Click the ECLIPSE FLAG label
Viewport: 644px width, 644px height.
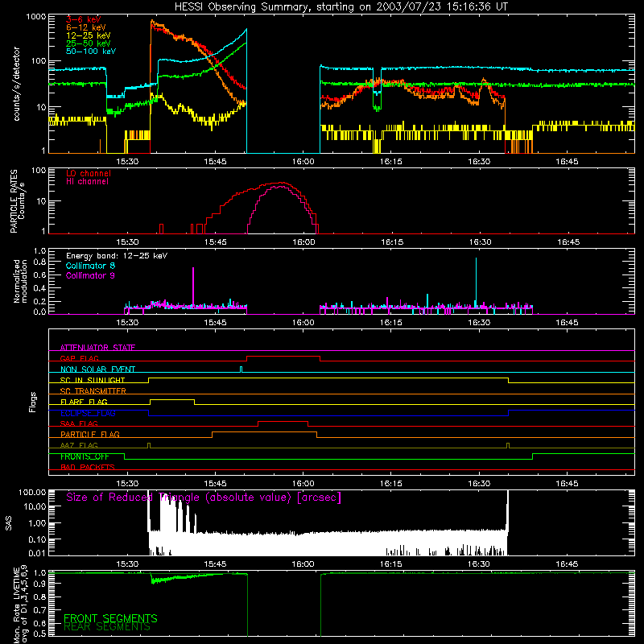click(88, 413)
